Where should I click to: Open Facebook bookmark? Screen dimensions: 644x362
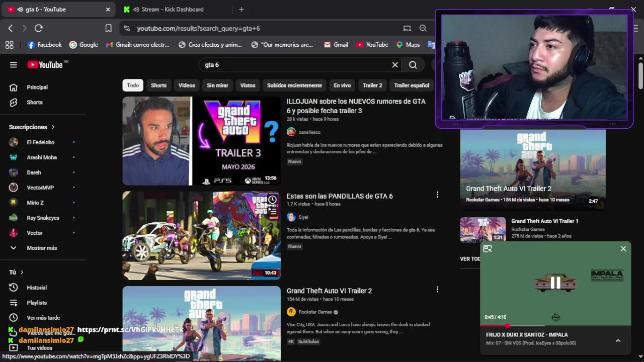coord(45,45)
